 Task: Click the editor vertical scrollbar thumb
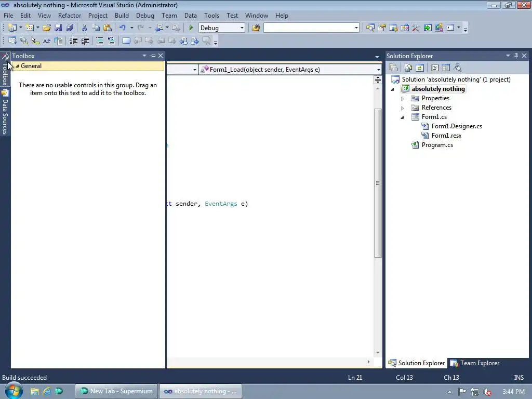click(378, 183)
